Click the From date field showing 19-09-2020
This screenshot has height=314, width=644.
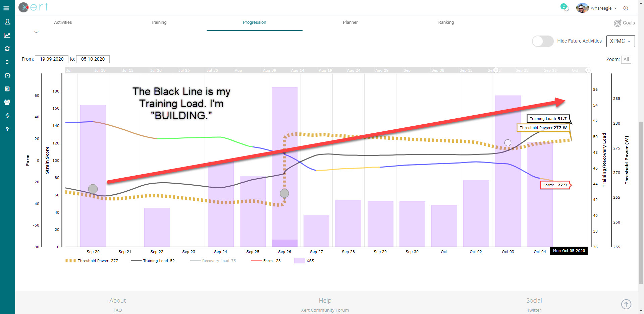[x=51, y=59]
